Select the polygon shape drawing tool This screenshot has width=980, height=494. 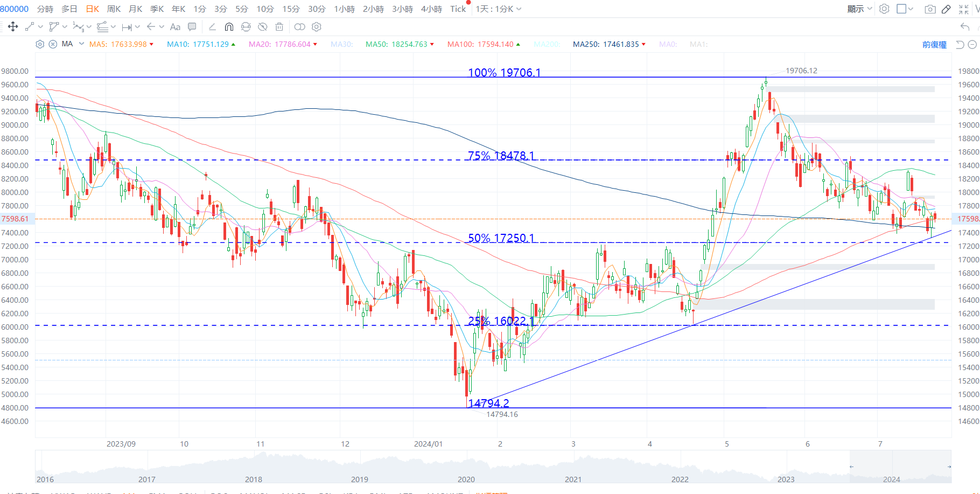coord(54,26)
